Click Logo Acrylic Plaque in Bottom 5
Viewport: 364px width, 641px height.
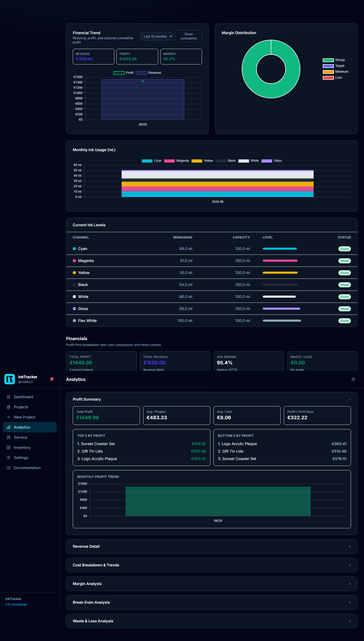[239, 444]
